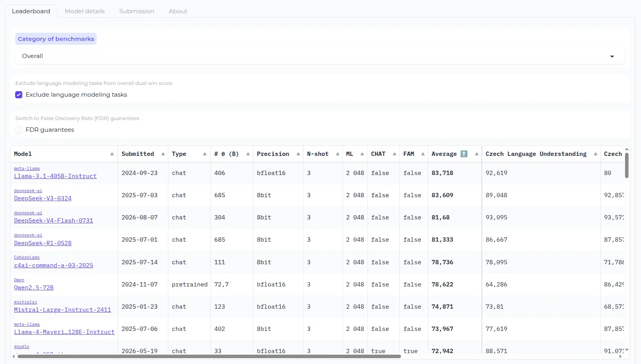Click the horizontal scrollbar thumb under the table
This screenshot has height=364, width=641.
pos(209,356)
